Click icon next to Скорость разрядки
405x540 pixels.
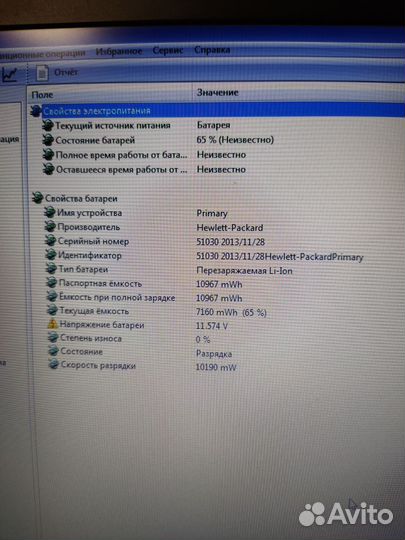(54, 365)
